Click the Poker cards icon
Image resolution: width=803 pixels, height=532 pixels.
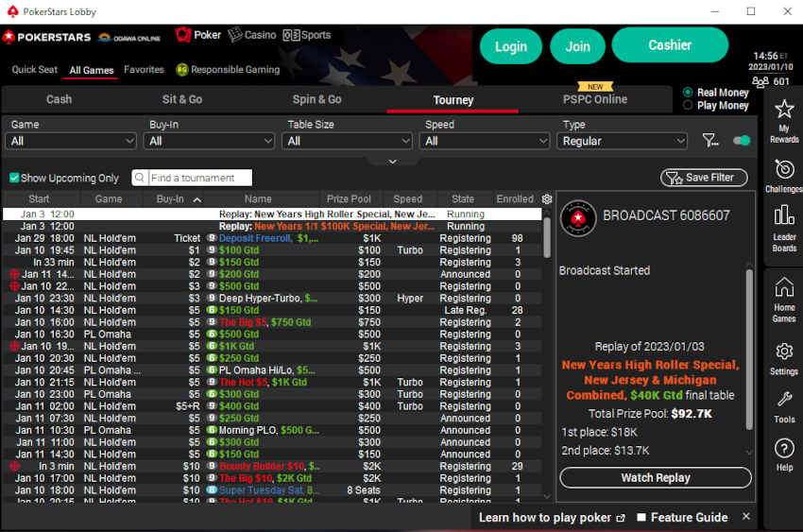click(182, 35)
